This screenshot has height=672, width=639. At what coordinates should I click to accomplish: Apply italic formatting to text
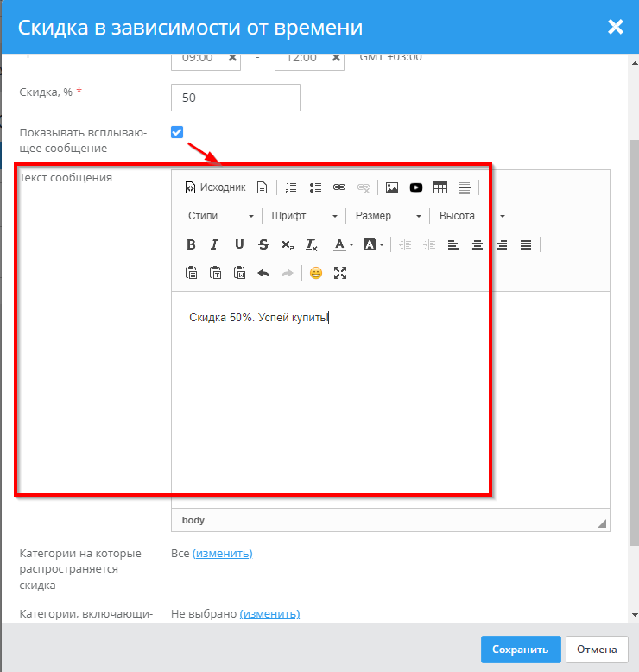click(x=215, y=244)
